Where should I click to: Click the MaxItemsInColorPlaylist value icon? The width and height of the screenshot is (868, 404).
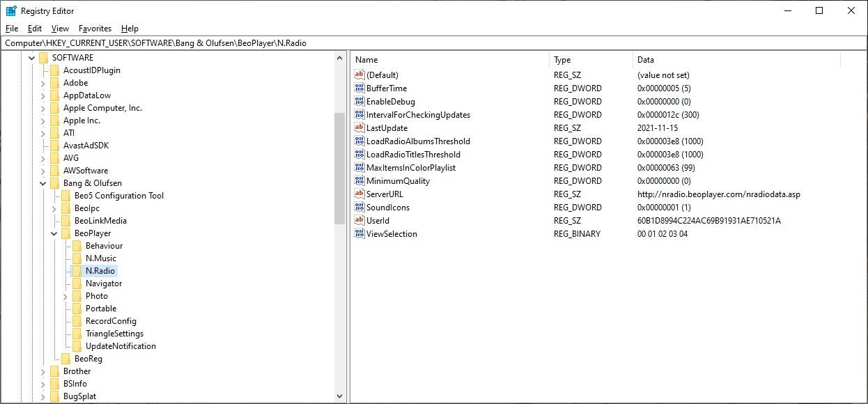click(359, 168)
